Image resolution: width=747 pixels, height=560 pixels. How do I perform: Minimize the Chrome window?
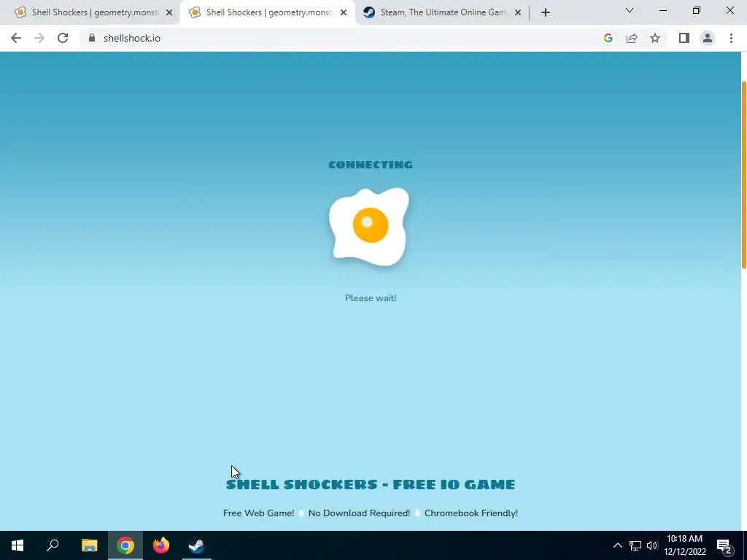662,10
